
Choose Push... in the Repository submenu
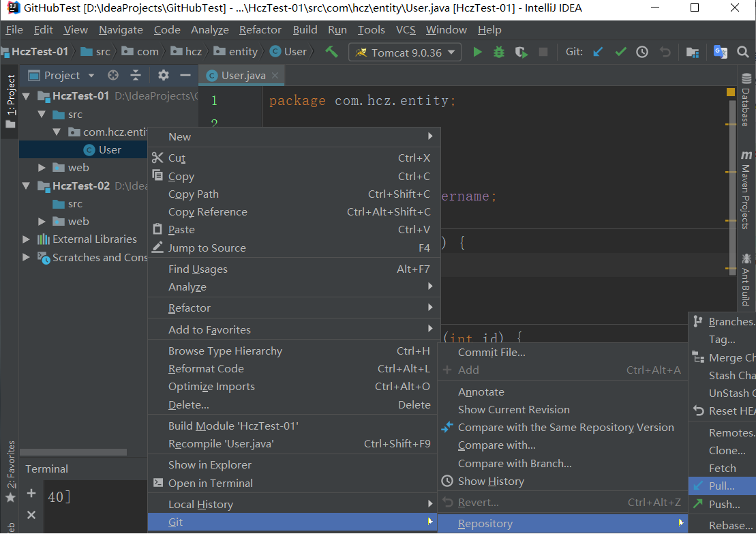point(722,504)
